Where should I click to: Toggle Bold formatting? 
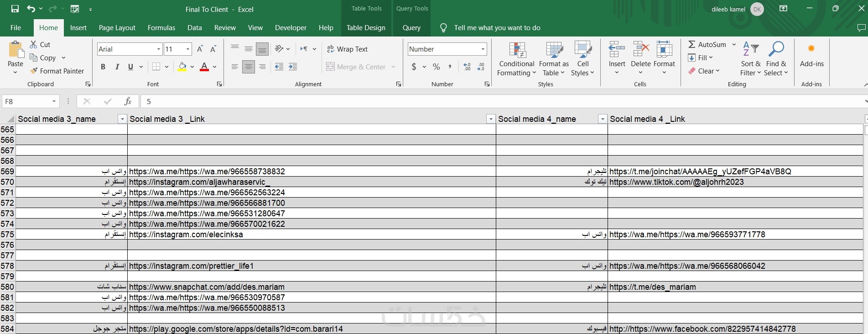(x=103, y=67)
